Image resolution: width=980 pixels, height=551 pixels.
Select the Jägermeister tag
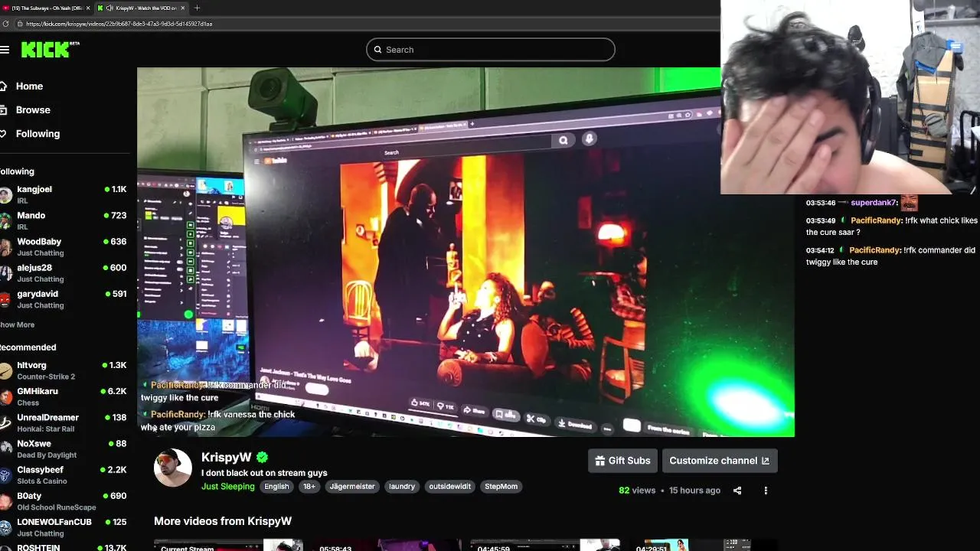coord(351,487)
